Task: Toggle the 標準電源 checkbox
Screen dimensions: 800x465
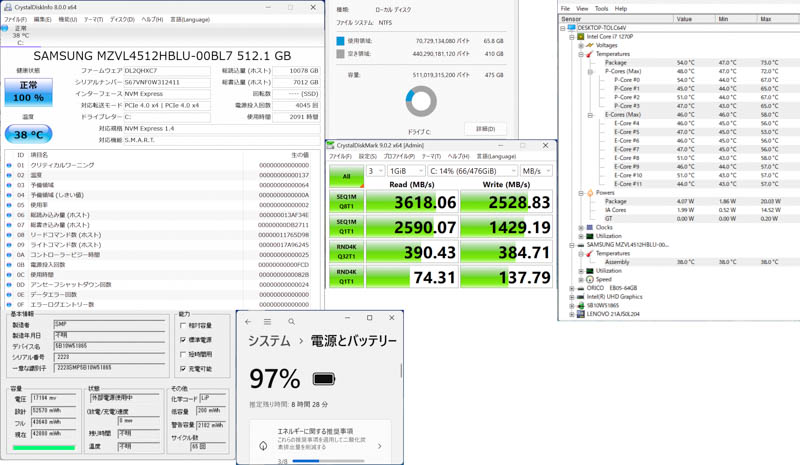Action: point(183,340)
